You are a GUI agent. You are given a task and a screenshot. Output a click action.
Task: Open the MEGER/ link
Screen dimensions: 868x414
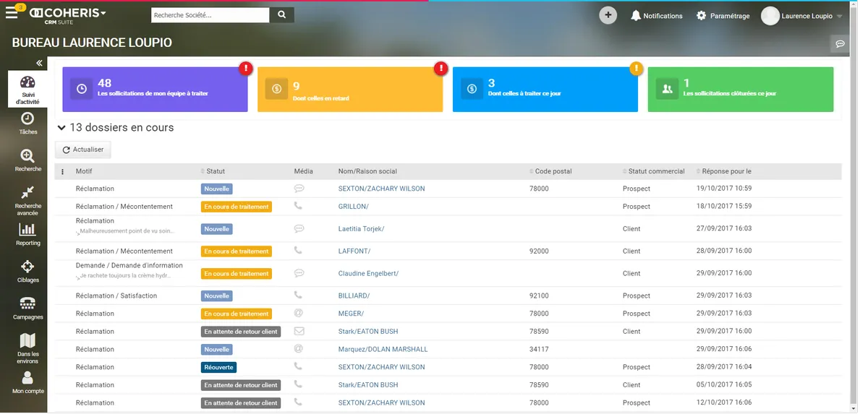tap(351, 314)
